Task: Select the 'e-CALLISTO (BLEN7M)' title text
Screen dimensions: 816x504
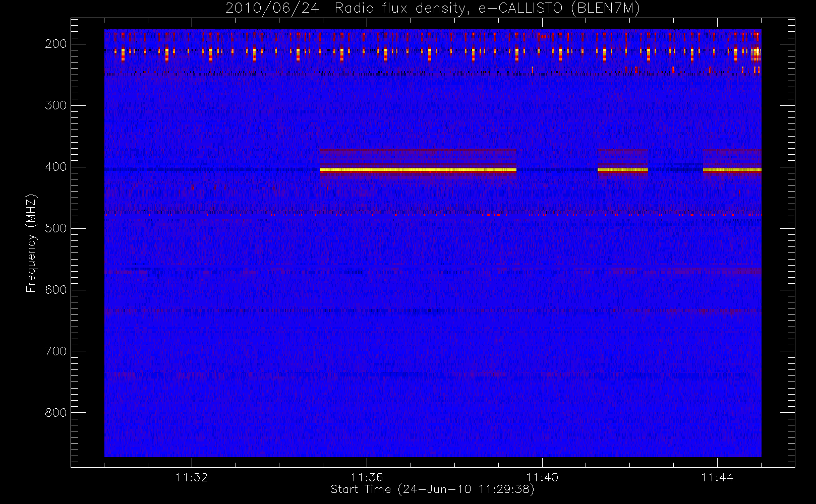Action: (559, 9)
